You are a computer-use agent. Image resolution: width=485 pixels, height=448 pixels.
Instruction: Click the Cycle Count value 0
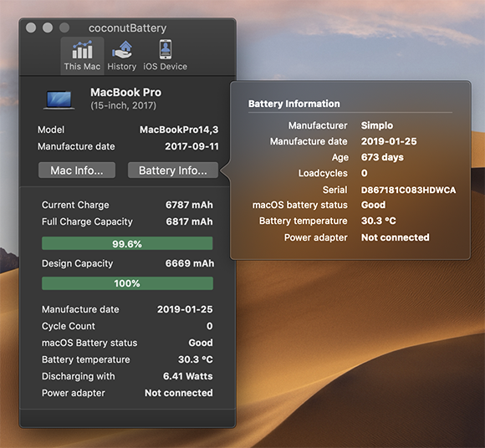[209, 326]
